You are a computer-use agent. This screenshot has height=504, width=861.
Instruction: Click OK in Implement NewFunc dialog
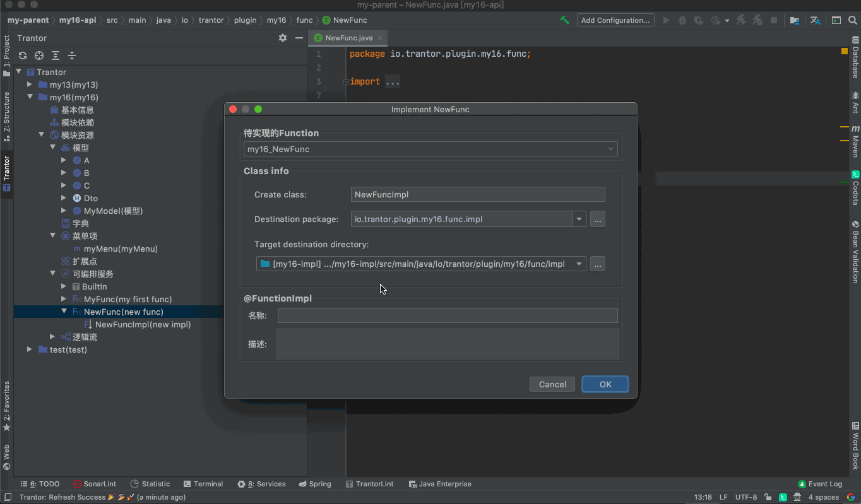coord(605,384)
